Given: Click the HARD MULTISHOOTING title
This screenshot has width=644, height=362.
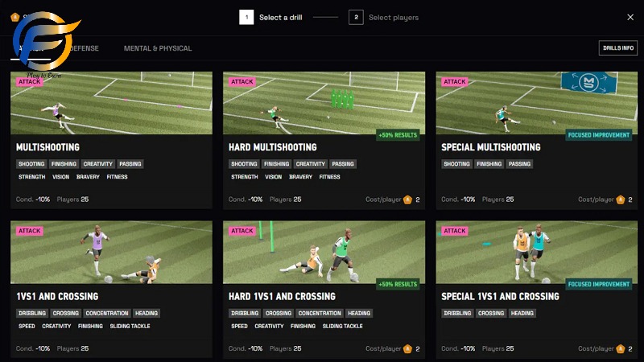Looking at the screenshot, I should pyautogui.click(x=273, y=147).
